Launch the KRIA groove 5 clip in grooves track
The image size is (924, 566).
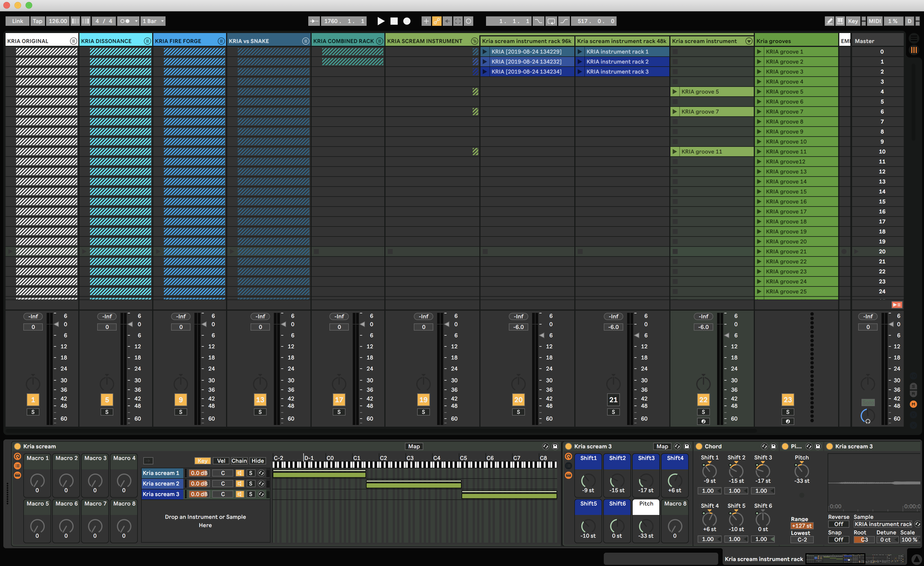click(x=759, y=91)
